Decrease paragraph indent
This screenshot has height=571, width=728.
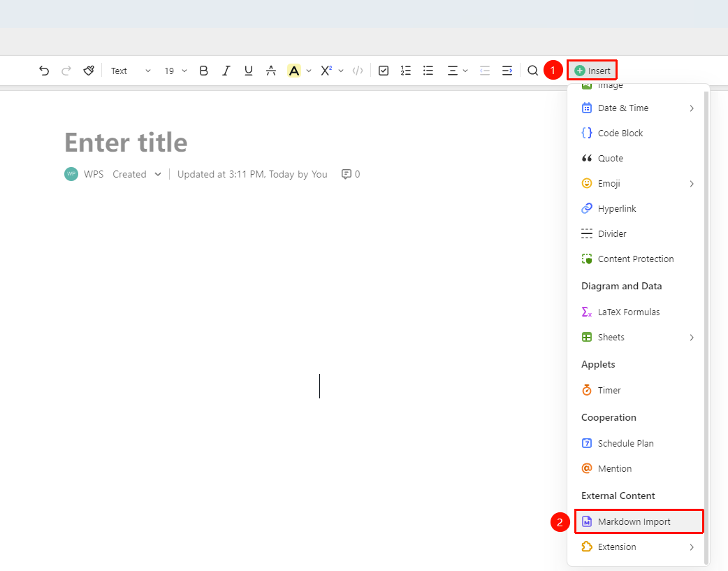click(x=485, y=71)
